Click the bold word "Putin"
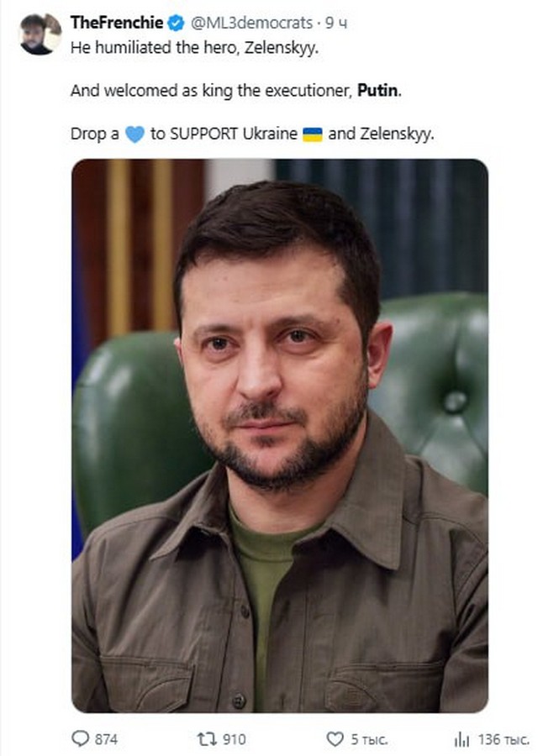 click(x=378, y=90)
